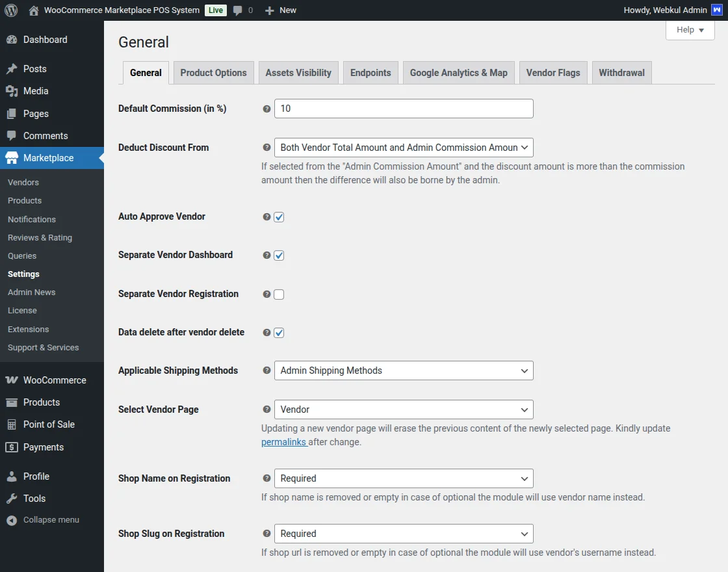Click the WooCommerce icon in the sidebar
The height and width of the screenshot is (572, 728).
pos(12,380)
